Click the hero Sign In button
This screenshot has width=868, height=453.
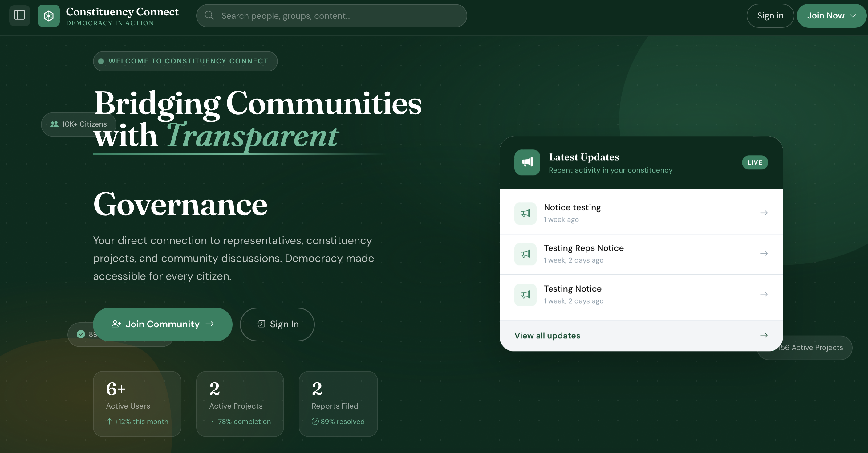(x=277, y=324)
